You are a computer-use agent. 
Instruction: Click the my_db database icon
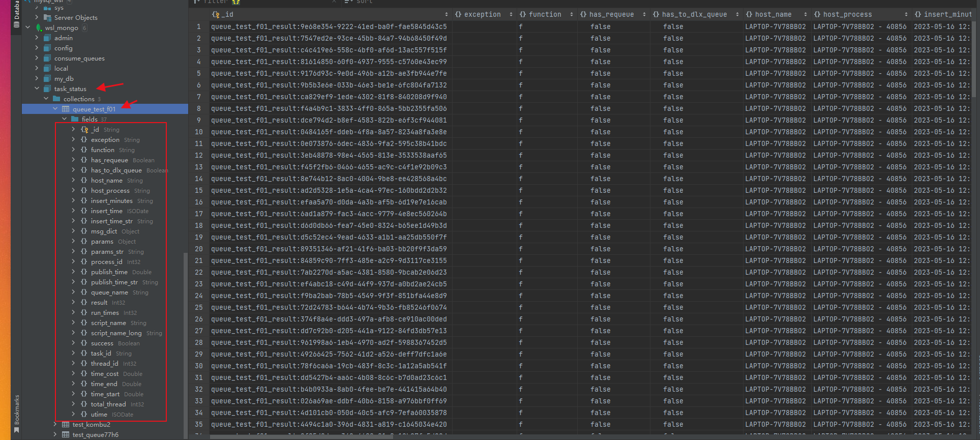47,78
